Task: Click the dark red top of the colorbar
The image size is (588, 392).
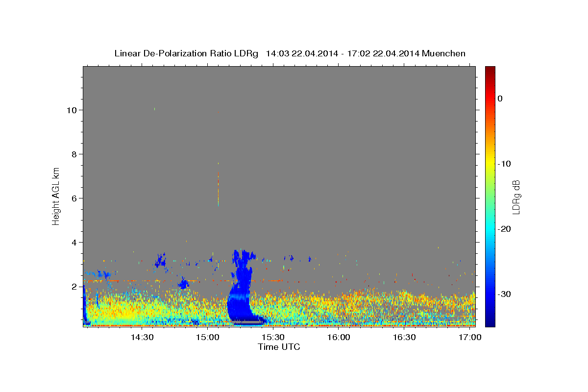Action: 490,69
